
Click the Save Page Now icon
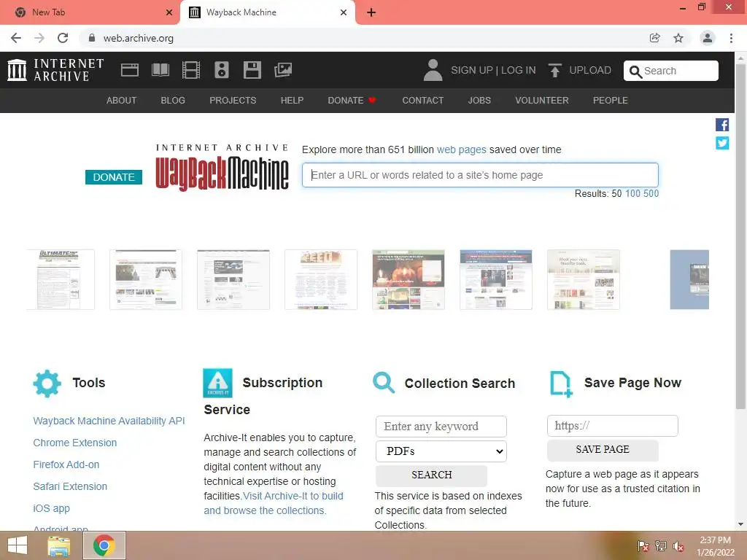[561, 384]
